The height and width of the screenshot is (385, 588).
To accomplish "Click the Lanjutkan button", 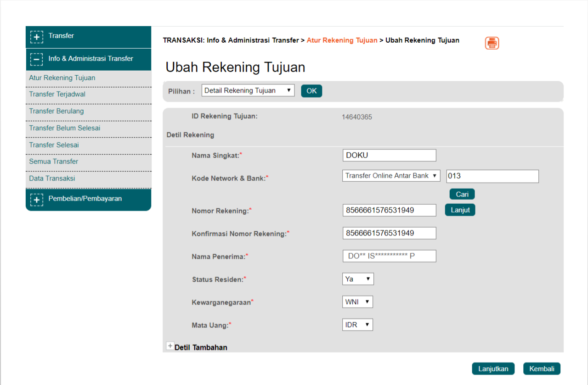I will (x=493, y=368).
